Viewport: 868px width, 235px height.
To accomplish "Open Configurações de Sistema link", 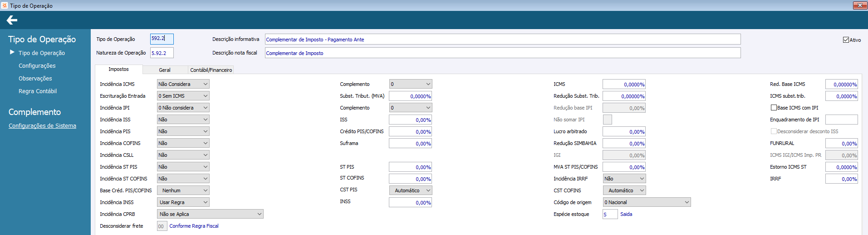I will [42, 126].
